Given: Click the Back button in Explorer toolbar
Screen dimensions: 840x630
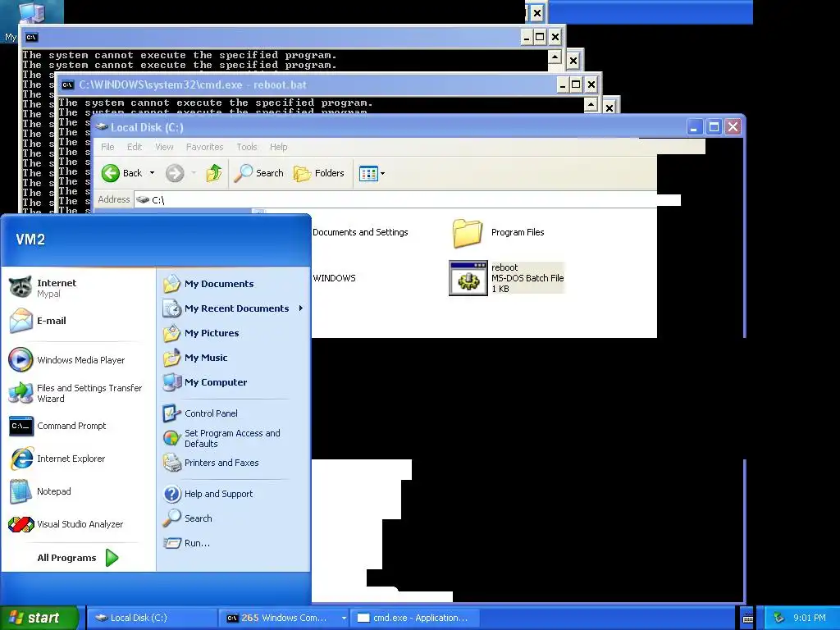Looking at the screenshot, I should [122, 173].
